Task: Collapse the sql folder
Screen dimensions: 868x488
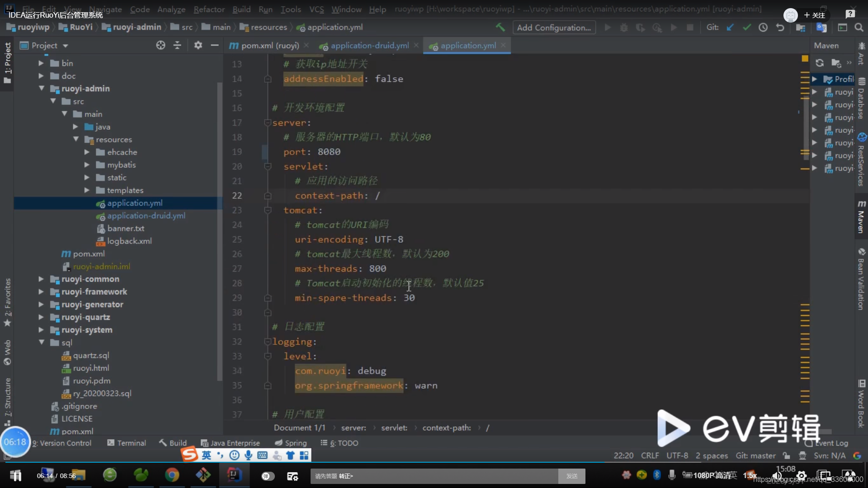Action: coord(41,343)
